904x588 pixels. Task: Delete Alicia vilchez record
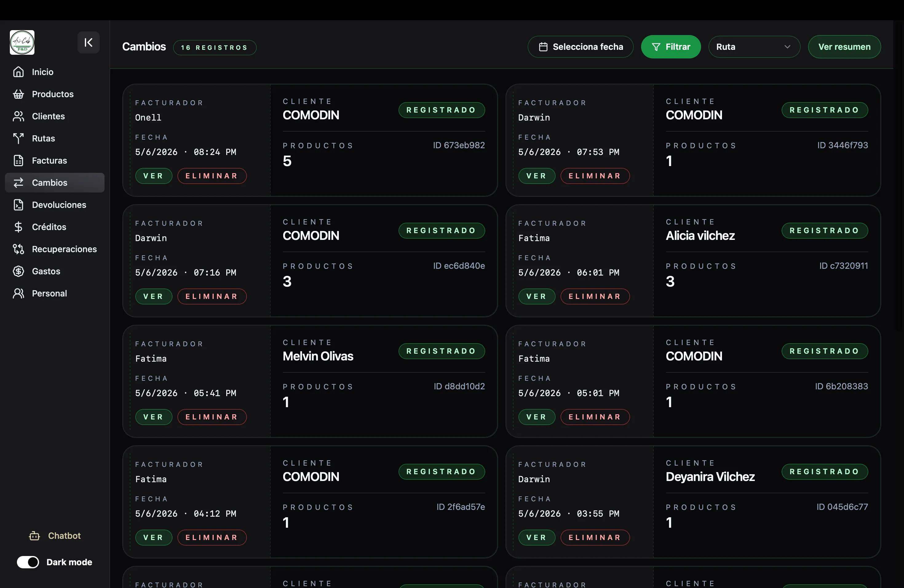595,296
